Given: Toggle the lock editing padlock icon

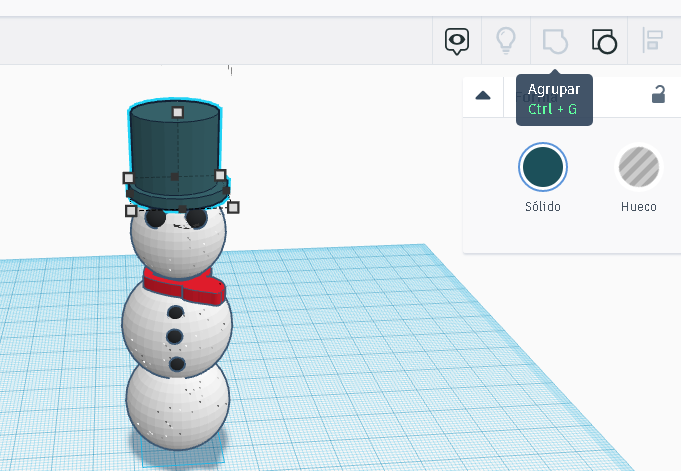Looking at the screenshot, I should 658,94.
